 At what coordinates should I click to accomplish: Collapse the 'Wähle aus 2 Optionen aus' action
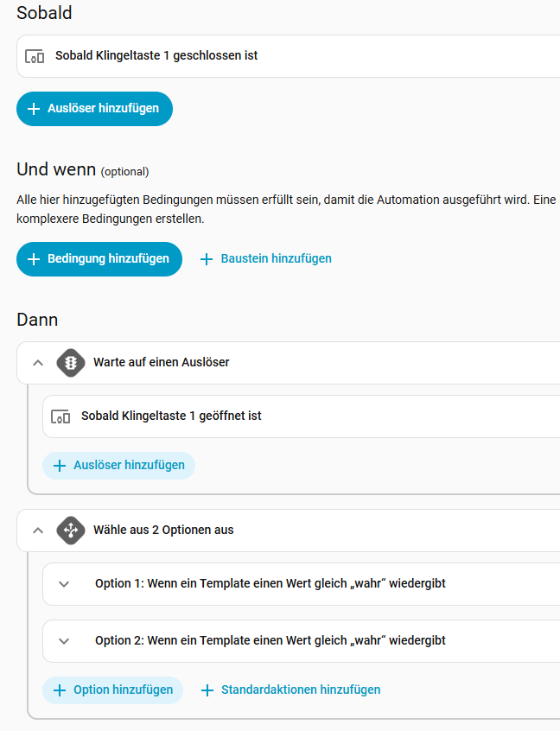pos(37,531)
